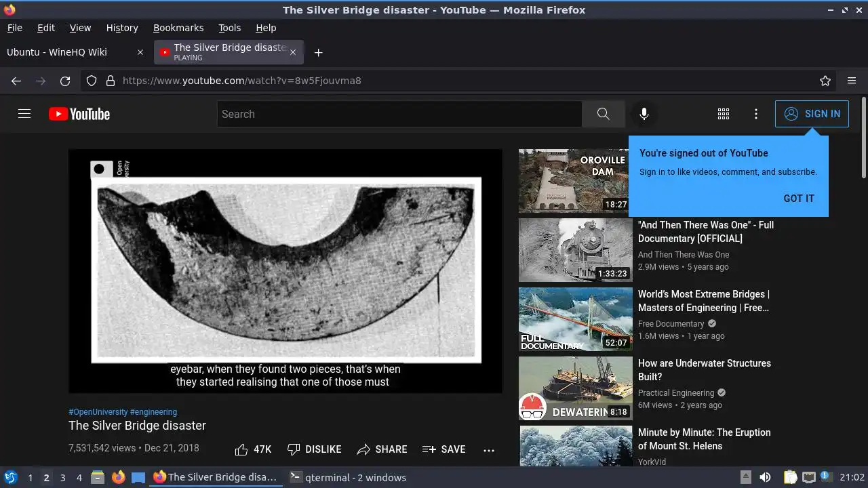Image resolution: width=868 pixels, height=488 pixels.
Task: Start voice search with the microphone
Action: pos(644,114)
